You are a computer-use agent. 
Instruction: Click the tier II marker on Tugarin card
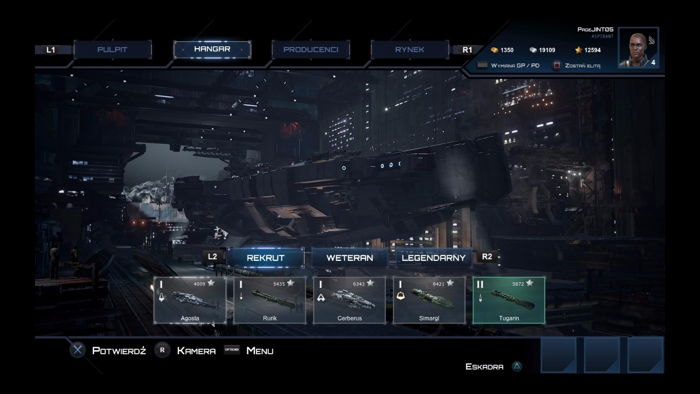(x=480, y=284)
